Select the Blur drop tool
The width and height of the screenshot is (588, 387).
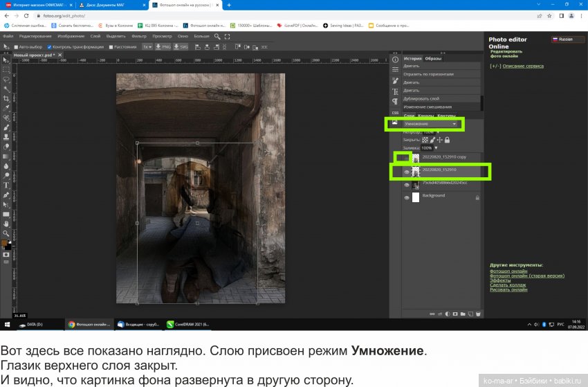(x=6, y=166)
